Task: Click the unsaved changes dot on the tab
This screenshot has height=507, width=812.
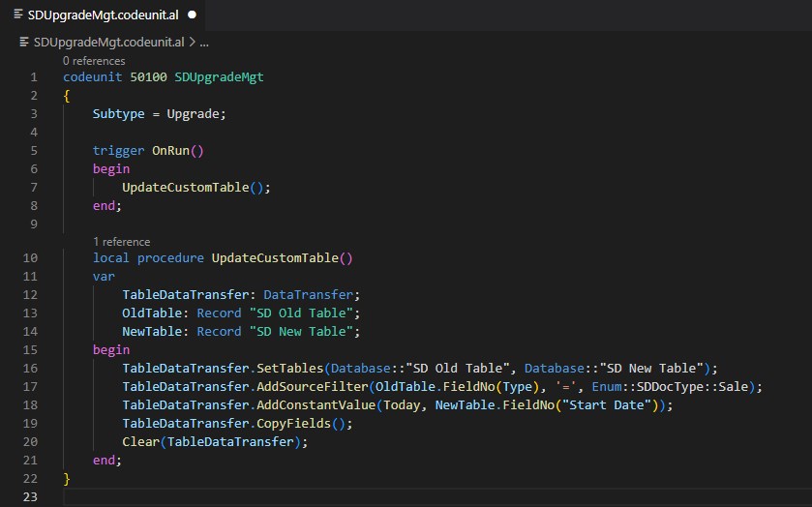Action: click(192, 15)
